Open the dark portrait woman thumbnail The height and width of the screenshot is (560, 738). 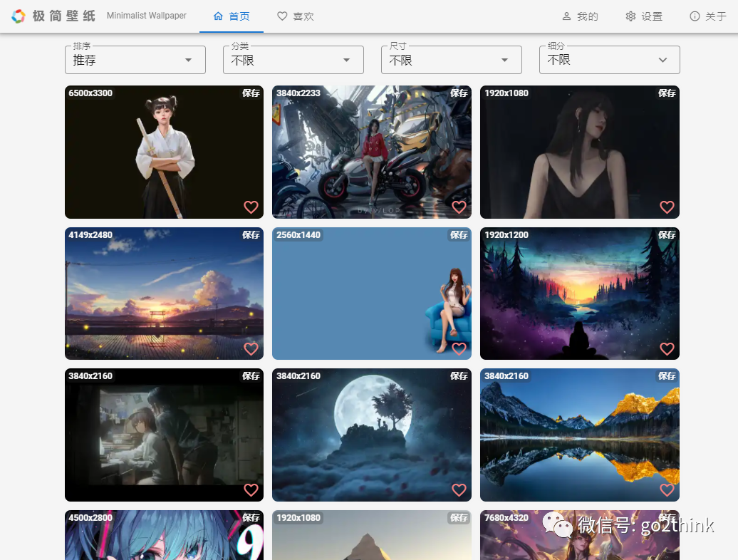click(x=580, y=152)
